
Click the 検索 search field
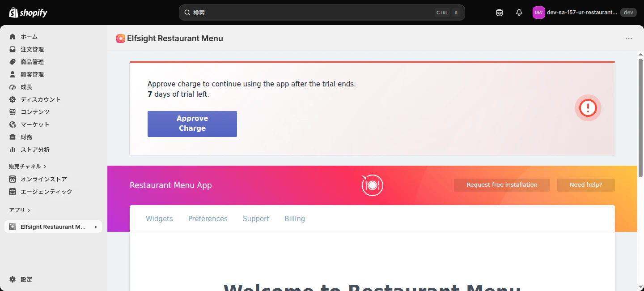(x=322, y=13)
